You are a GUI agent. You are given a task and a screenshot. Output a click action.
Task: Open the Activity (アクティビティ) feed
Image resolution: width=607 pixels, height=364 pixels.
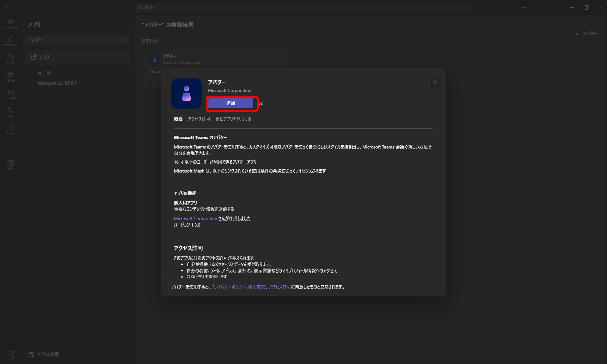coord(11,41)
